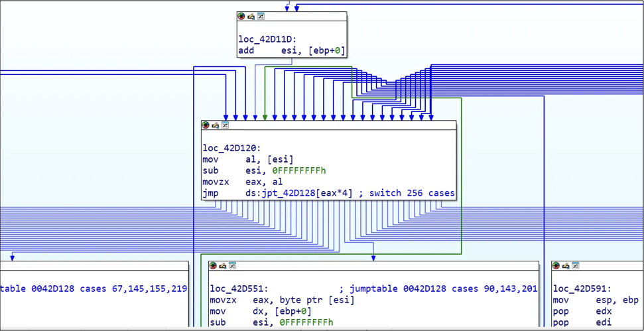Screen dimensions: 644x331
Task: Click the loc_42D591 label
Action: pyautogui.click(x=582, y=289)
